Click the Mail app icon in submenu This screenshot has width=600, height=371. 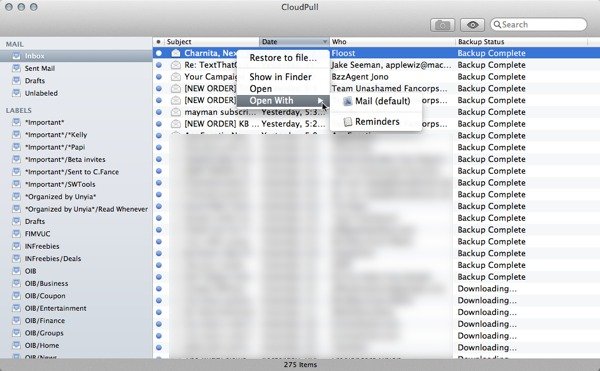(x=347, y=101)
